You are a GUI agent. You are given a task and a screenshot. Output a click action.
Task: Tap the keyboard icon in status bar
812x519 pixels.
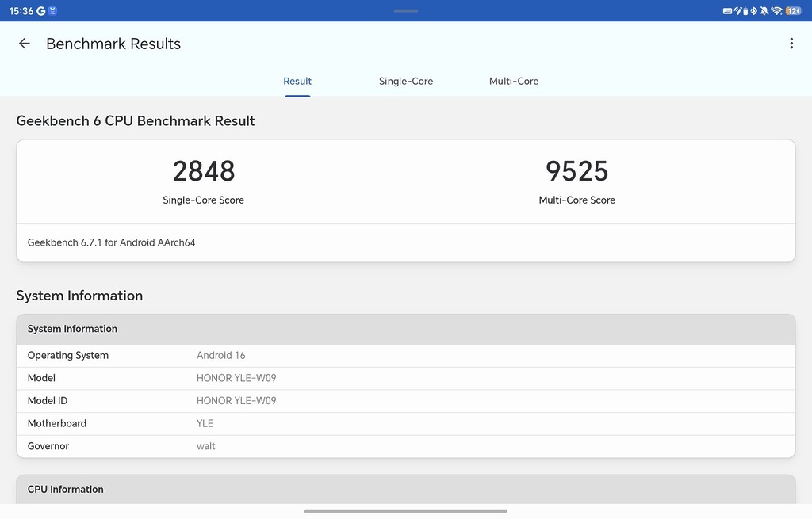coord(728,11)
